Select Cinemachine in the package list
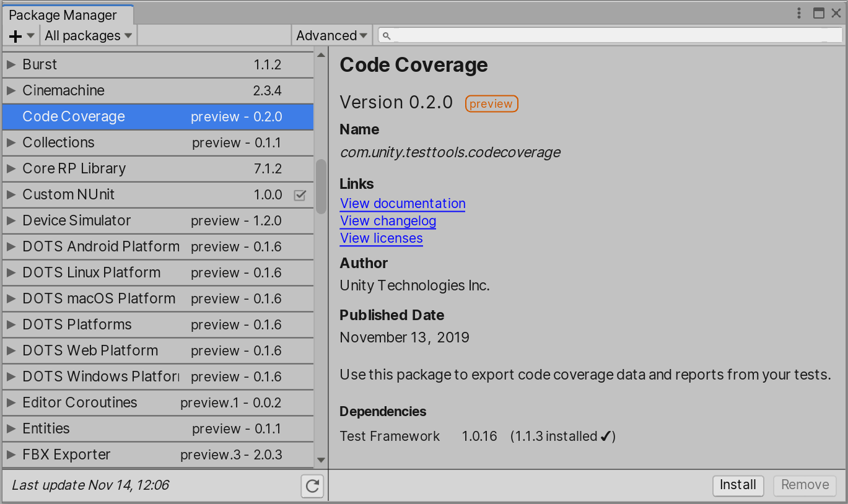The height and width of the screenshot is (504, 848). click(158, 90)
